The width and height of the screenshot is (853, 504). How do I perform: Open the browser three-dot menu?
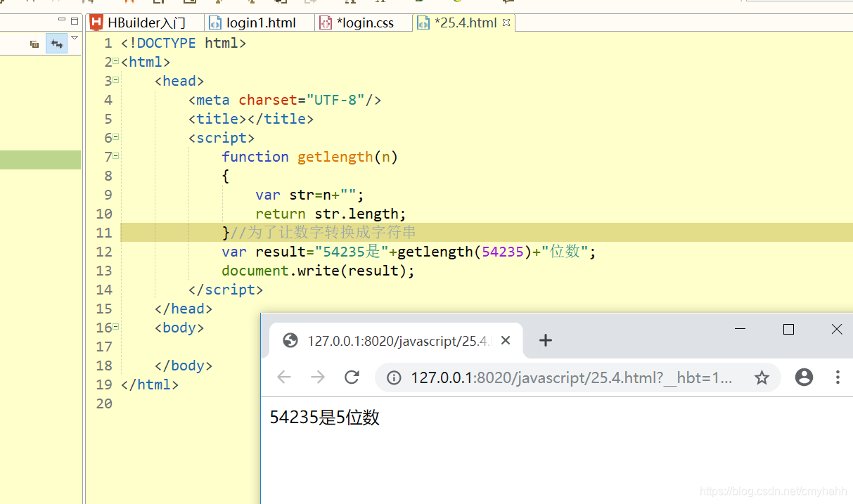838,377
